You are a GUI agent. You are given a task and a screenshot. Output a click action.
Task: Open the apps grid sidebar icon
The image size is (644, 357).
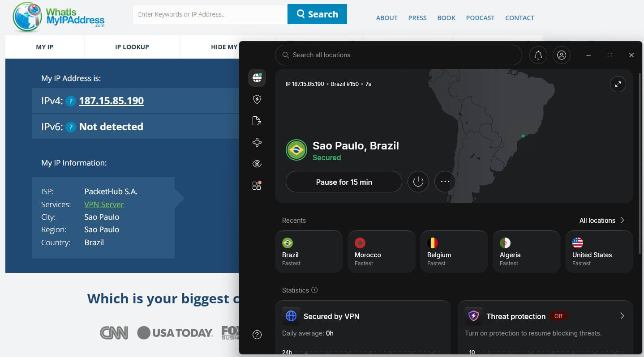tap(257, 185)
